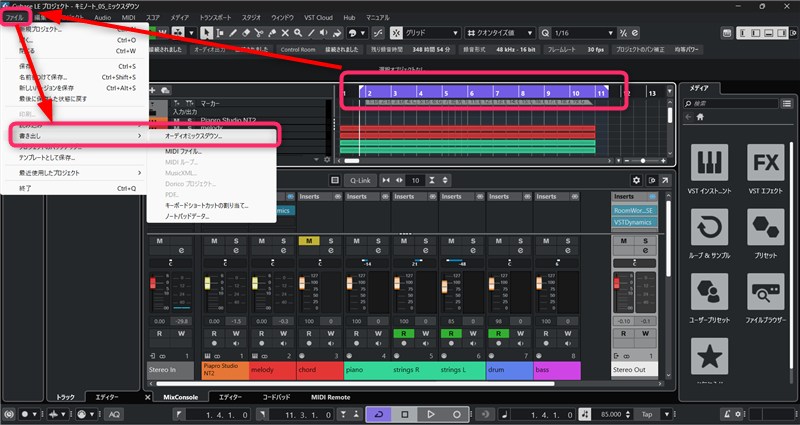
Task: Select the Draw pencil tool
Action: tap(233, 33)
